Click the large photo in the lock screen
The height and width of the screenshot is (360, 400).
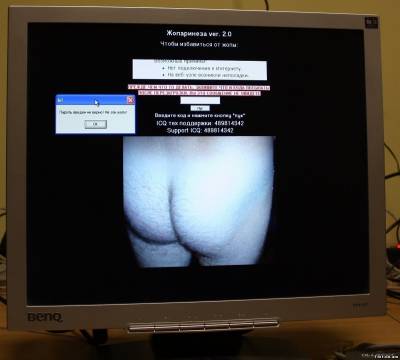tap(199, 201)
